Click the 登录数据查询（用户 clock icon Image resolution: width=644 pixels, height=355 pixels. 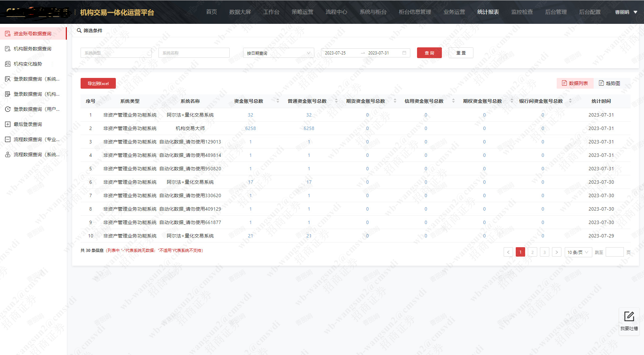[x=8, y=109]
